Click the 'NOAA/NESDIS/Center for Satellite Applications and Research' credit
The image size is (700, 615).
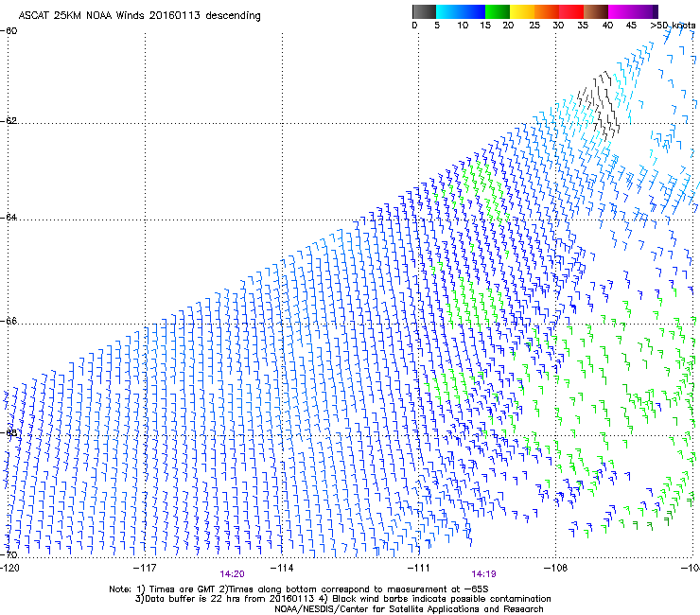(409, 609)
